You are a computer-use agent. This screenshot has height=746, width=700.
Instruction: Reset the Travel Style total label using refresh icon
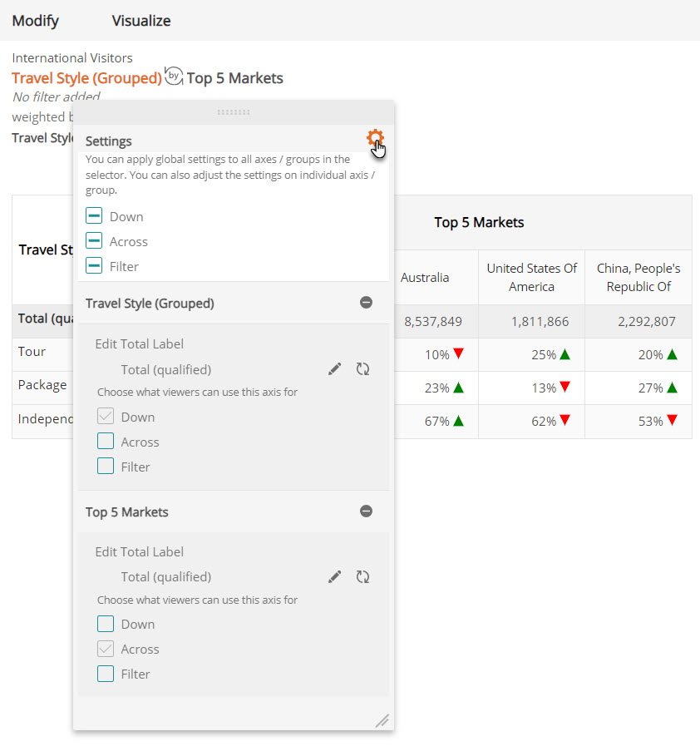tap(362, 368)
